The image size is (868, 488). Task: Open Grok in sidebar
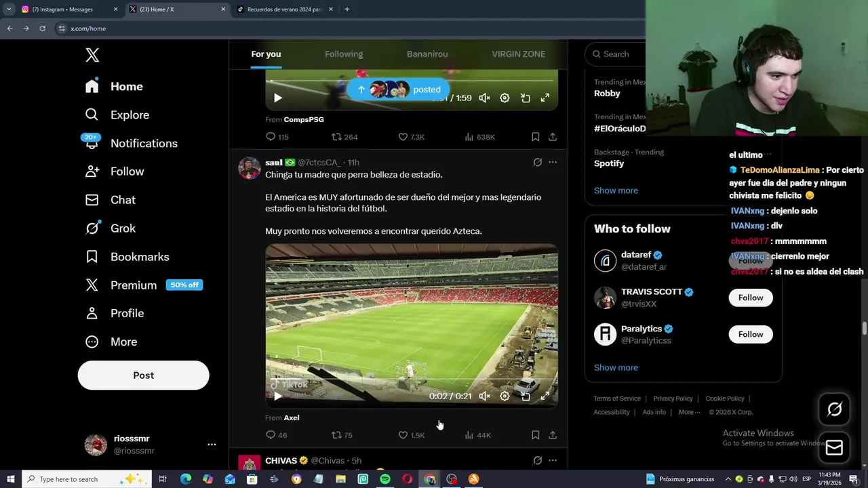(110, 228)
